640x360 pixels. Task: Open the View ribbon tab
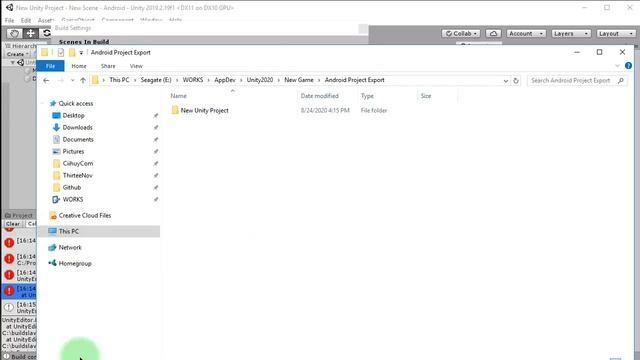pyautogui.click(x=136, y=66)
